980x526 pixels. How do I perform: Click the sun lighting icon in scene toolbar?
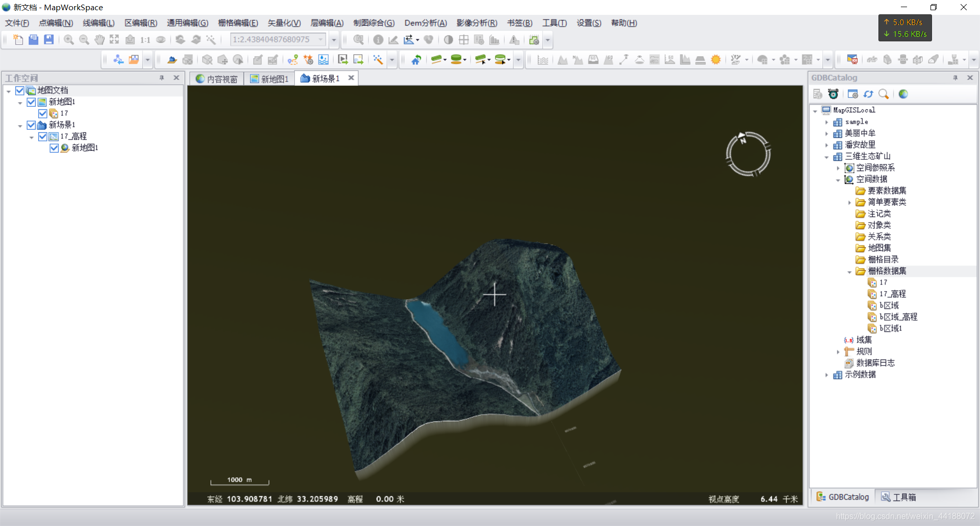click(716, 60)
